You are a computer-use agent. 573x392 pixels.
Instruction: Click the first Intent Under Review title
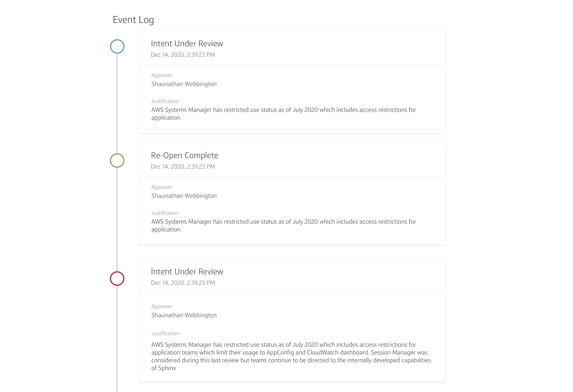(x=187, y=43)
